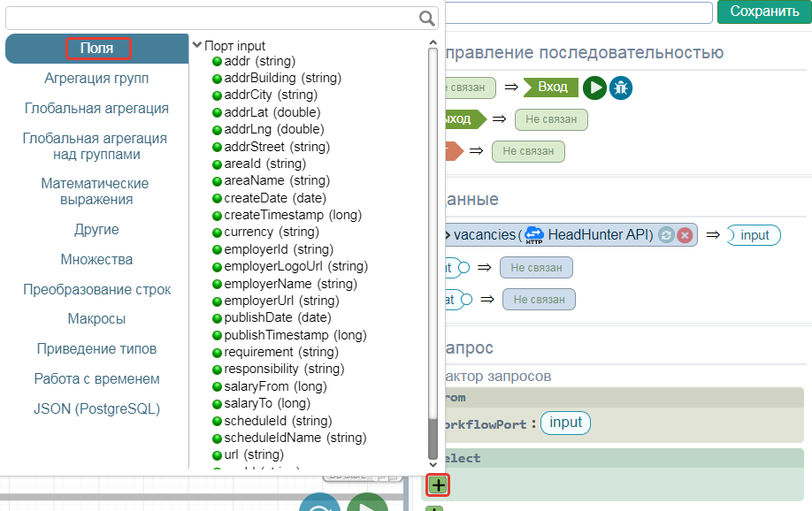Image resolution: width=812 pixels, height=511 pixels.
Task: Open the Агрегация групп category
Action: pyautogui.click(x=96, y=79)
